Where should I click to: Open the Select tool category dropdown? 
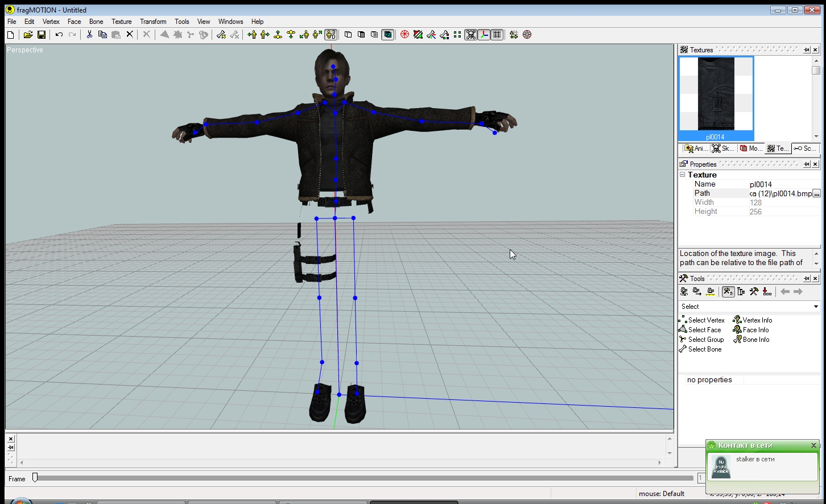(x=815, y=307)
